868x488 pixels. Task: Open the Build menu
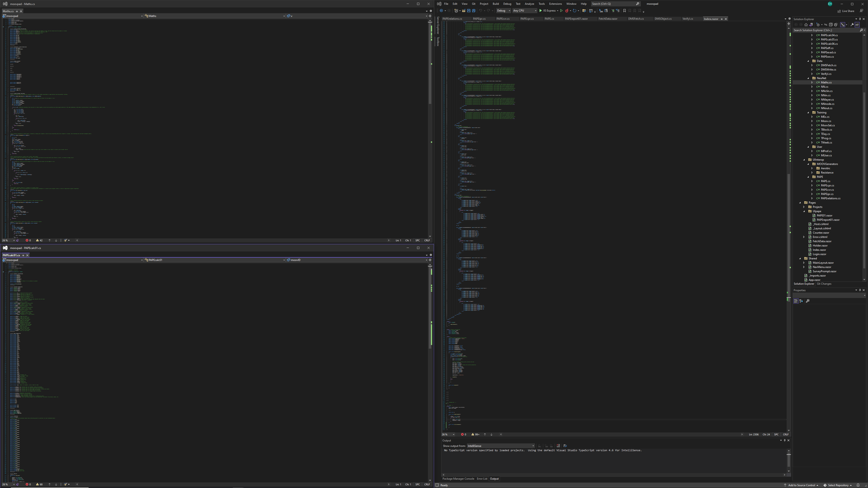click(495, 4)
